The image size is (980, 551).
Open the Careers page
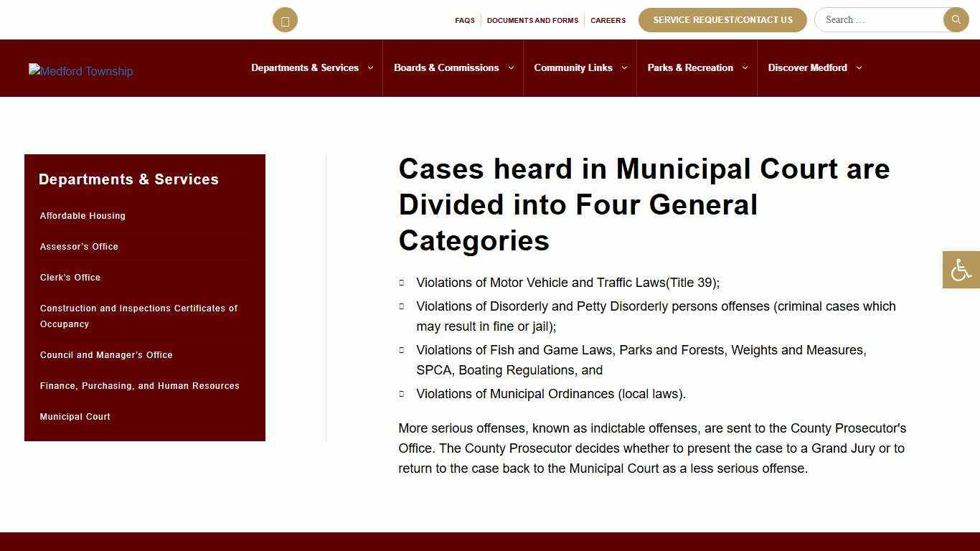coord(608,20)
